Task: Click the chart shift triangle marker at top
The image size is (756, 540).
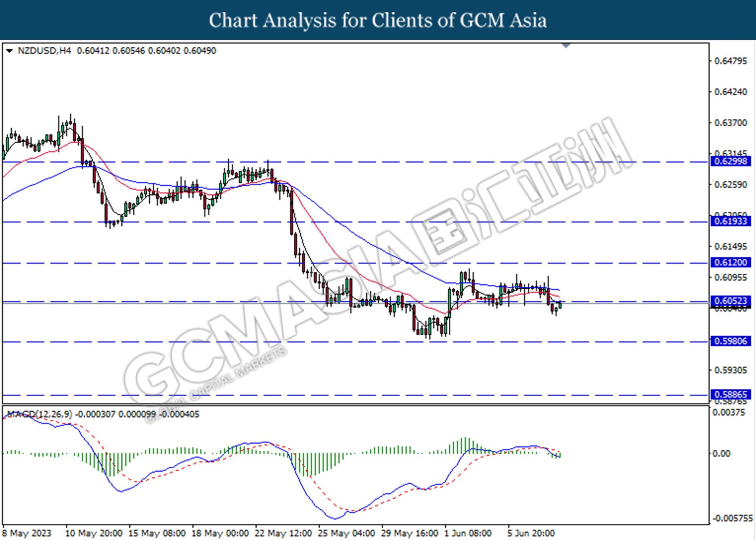Action: 566,46
